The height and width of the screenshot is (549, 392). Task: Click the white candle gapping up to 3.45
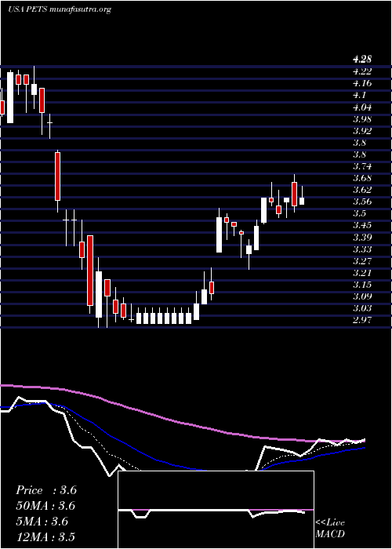[219, 235]
